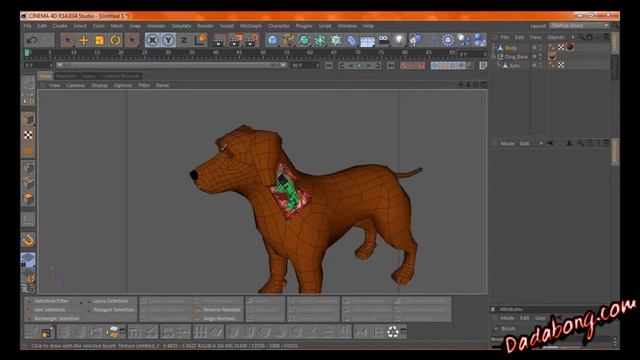Open the viewport Display menu
Image resolution: width=640 pixels, height=360 pixels.
[x=100, y=85]
